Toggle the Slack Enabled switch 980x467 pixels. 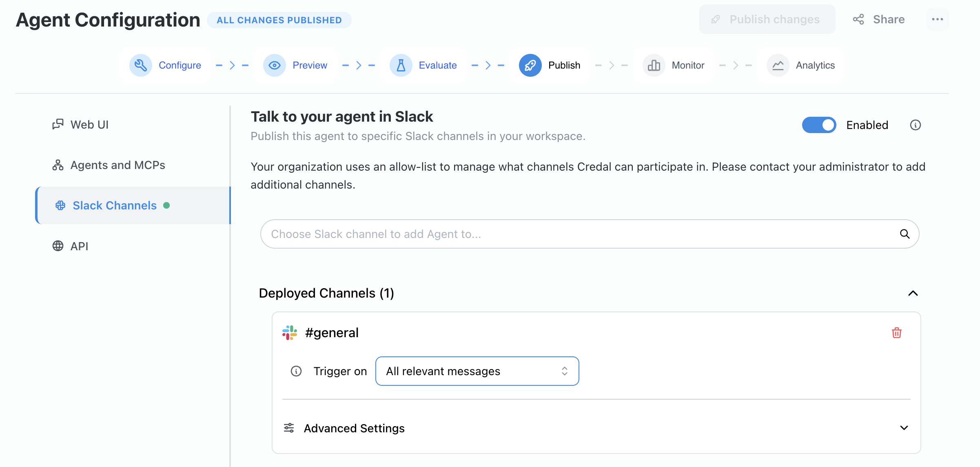tap(819, 125)
